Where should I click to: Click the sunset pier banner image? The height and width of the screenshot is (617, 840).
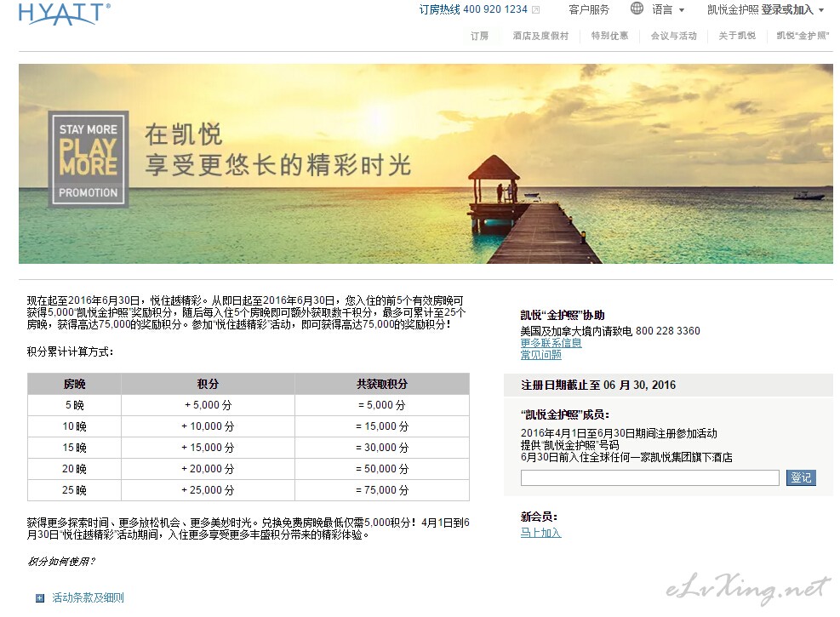coord(426,163)
